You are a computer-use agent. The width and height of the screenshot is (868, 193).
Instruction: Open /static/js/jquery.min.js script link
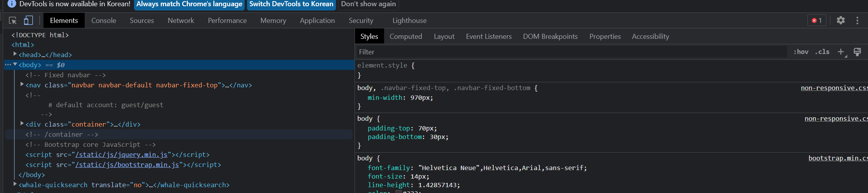[x=122, y=155]
